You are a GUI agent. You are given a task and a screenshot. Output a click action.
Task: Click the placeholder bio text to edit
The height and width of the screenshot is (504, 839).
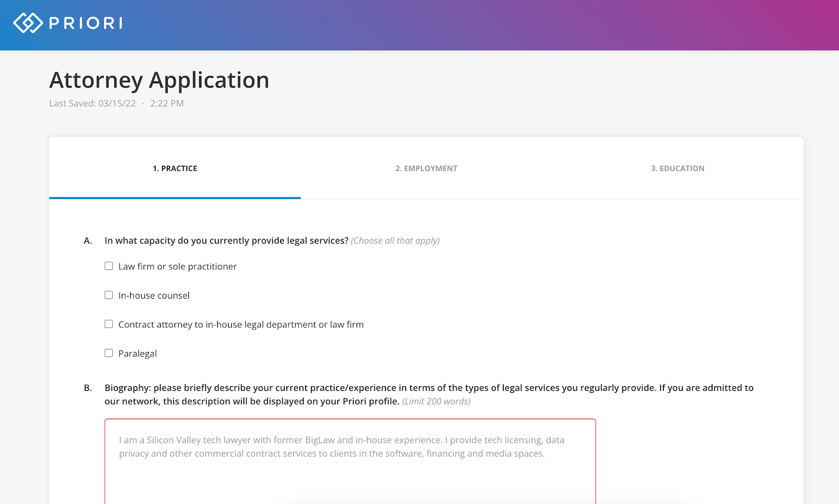[341, 446]
